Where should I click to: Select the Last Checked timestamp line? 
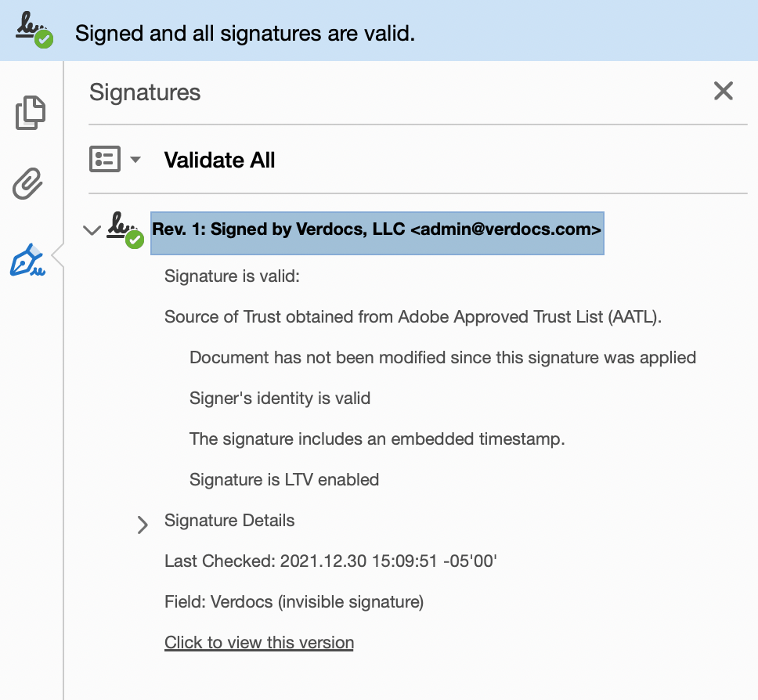click(x=331, y=561)
